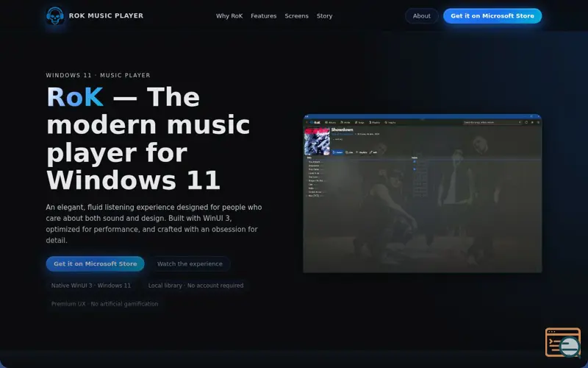Click the ROK MUSIC PLAYER brand name

click(106, 15)
